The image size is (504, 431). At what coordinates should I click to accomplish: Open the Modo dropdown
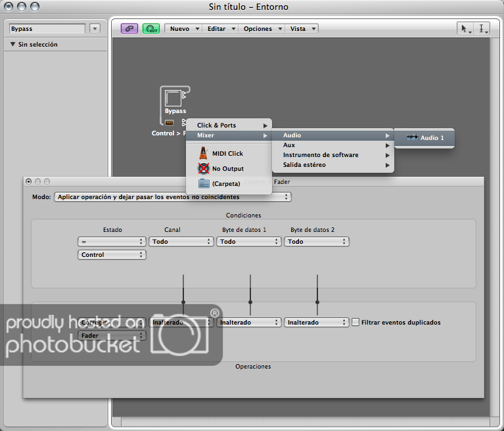173,197
